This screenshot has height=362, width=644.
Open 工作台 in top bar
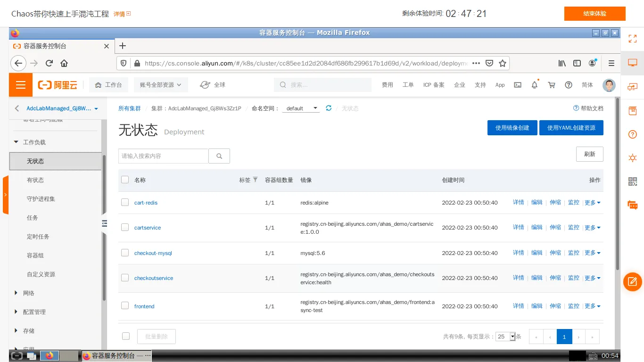click(x=108, y=85)
